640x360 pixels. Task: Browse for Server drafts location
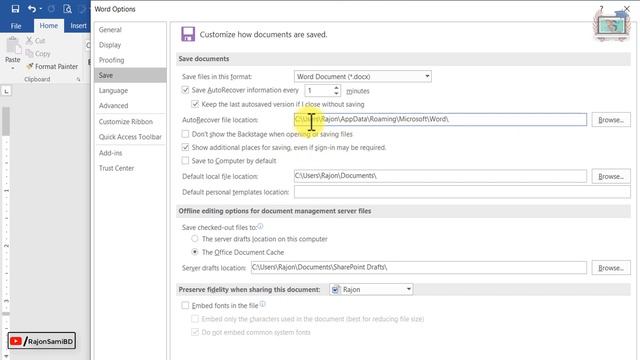click(611, 268)
